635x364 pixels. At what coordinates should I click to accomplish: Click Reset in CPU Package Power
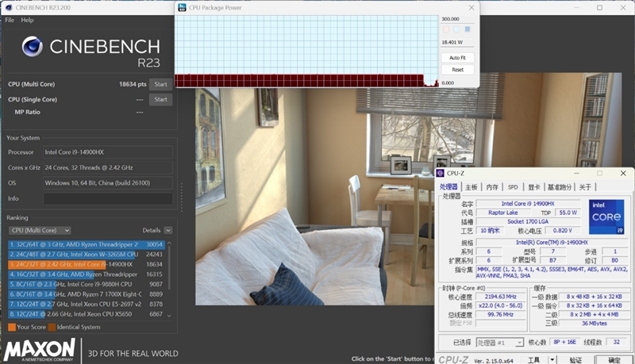pyautogui.click(x=458, y=70)
